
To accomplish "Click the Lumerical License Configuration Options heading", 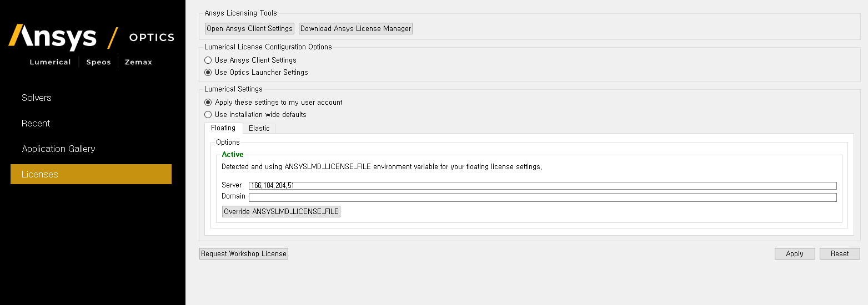I will (x=268, y=47).
